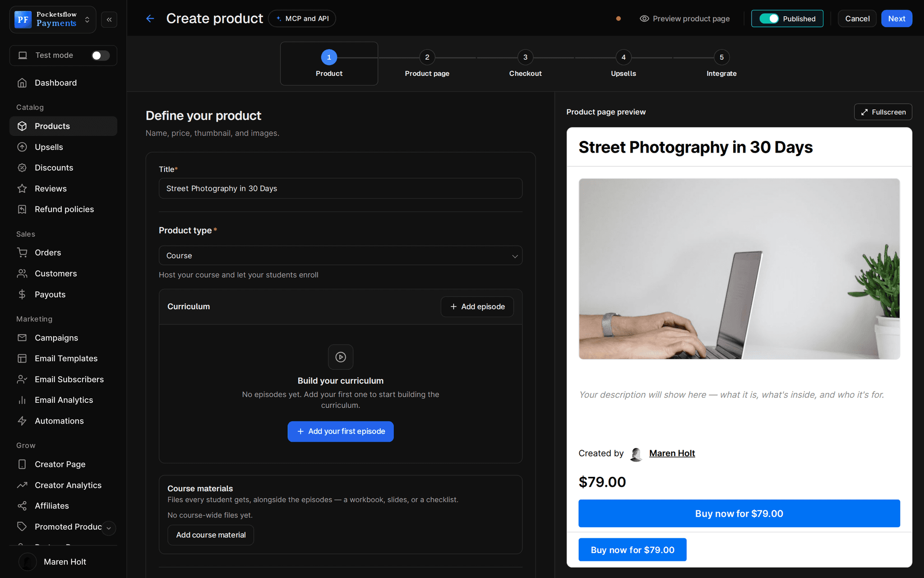Open the Product type Course dropdown
This screenshot has width=924, height=578.
tap(341, 255)
